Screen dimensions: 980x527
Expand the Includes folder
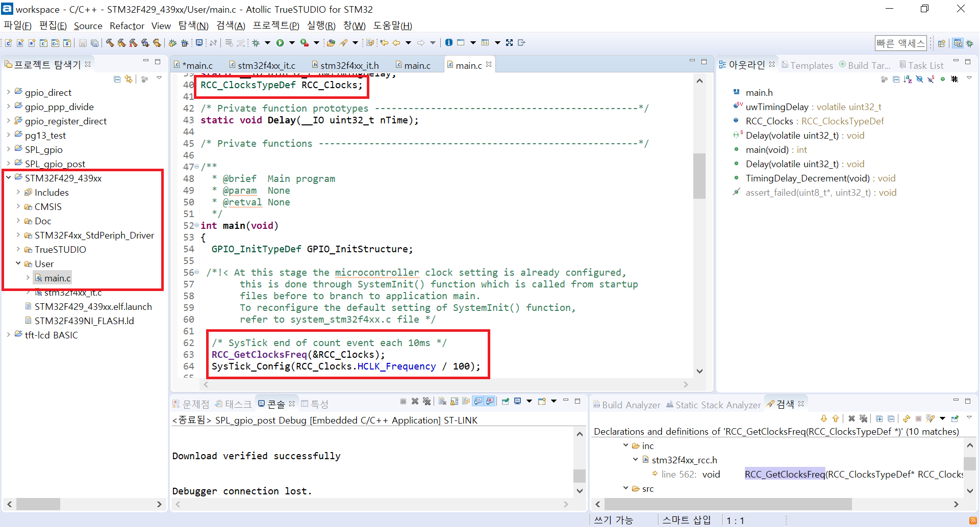coord(18,192)
